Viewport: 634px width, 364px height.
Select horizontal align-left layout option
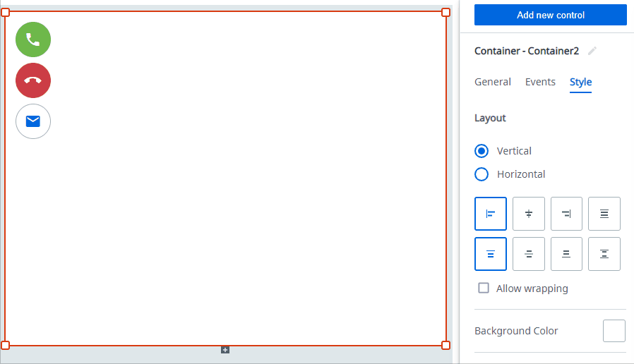(491, 214)
